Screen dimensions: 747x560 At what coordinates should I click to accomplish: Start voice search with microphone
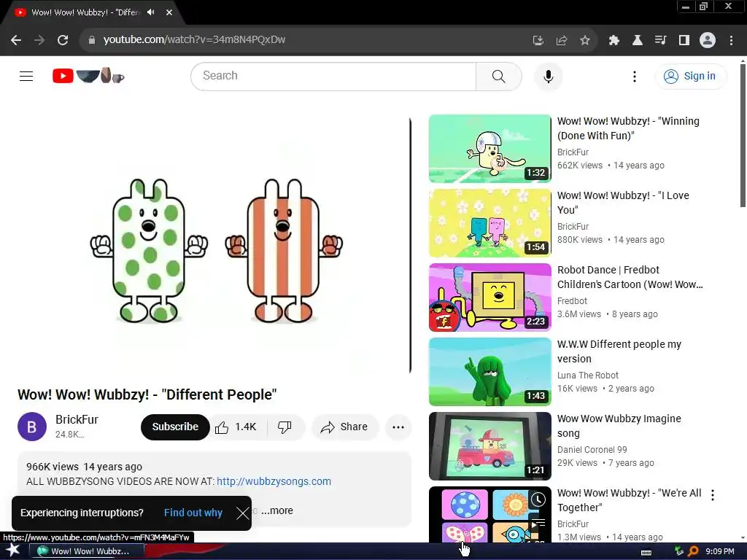549,76
